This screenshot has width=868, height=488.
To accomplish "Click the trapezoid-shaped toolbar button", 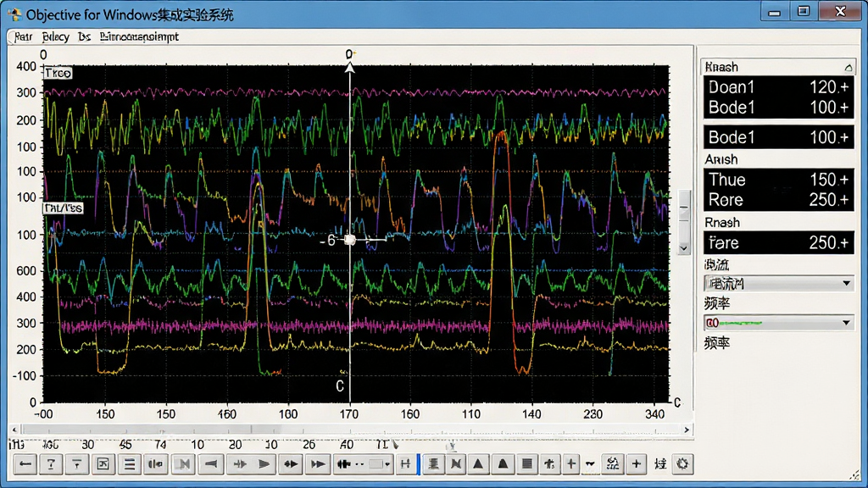I will coord(503,463).
